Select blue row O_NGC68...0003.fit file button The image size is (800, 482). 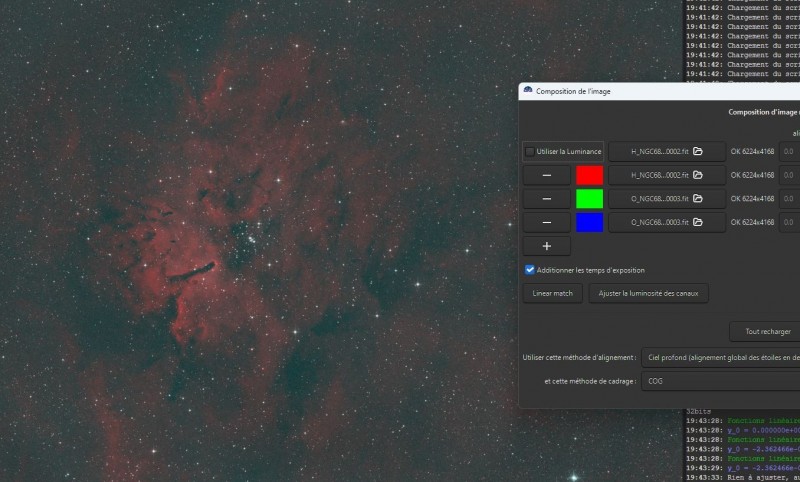[x=667, y=222]
